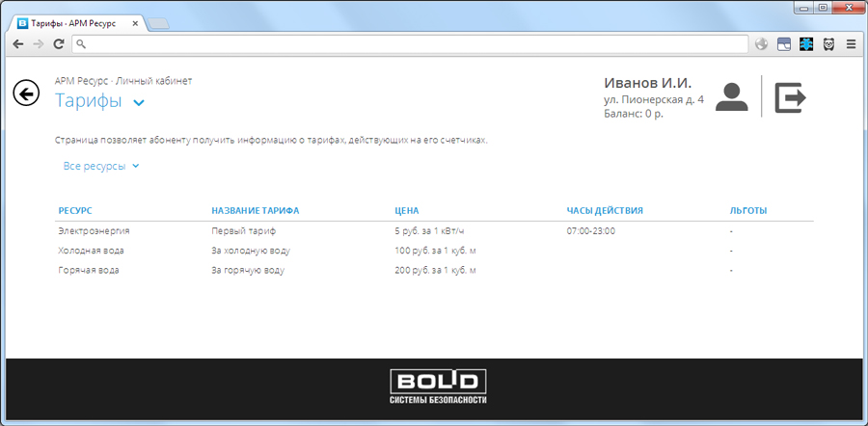Viewport: 868px width, 426px height.
Task: Open the Все ресурсы filter dropdown
Action: pyautogui.click(x=101, y=166)
